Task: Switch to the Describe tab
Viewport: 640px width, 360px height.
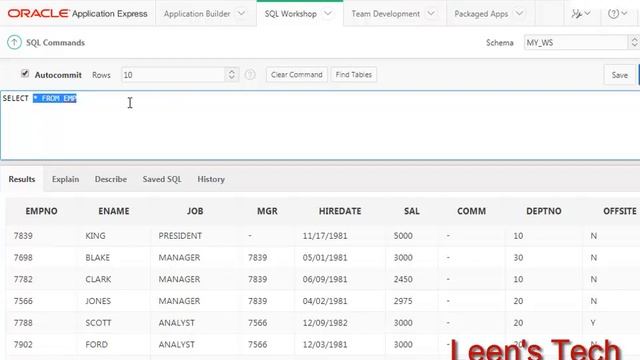Action: point(111,179)
